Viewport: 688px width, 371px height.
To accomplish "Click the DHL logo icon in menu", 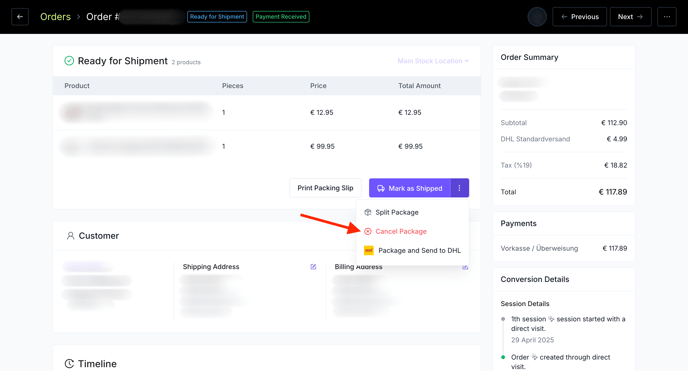I will point(369,250).
